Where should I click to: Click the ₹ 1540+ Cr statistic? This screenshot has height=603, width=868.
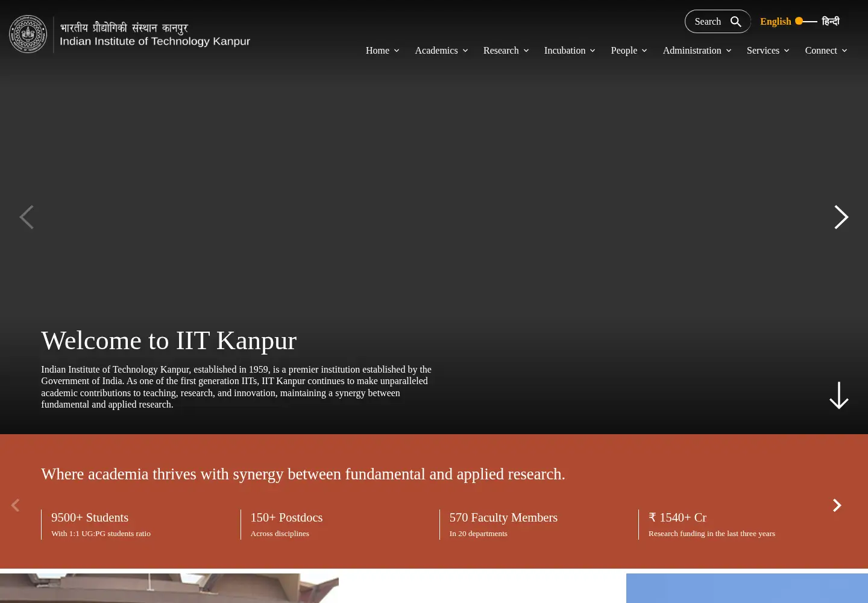(x=678, y=517)
